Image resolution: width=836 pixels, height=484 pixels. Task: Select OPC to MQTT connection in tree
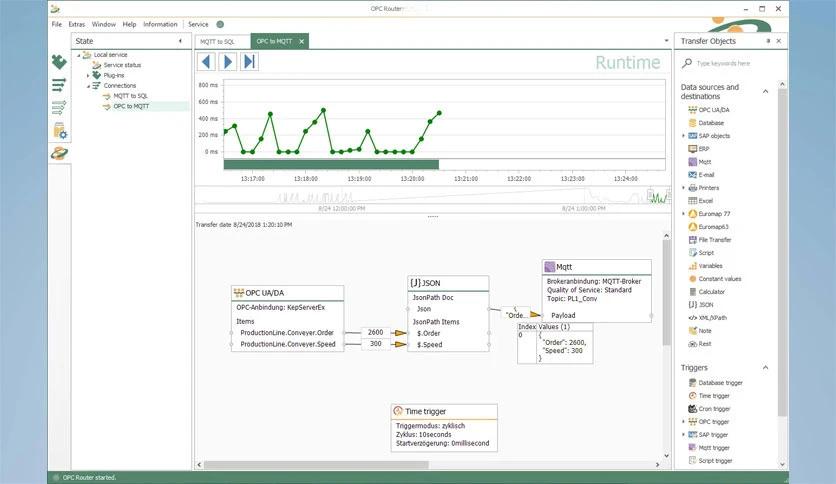(x=131, y=106)
